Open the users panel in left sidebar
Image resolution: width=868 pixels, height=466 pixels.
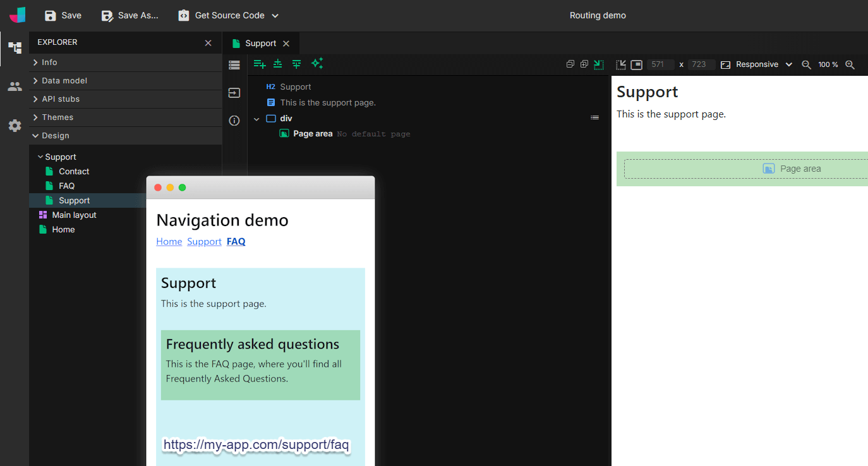(x=15, y=87)
